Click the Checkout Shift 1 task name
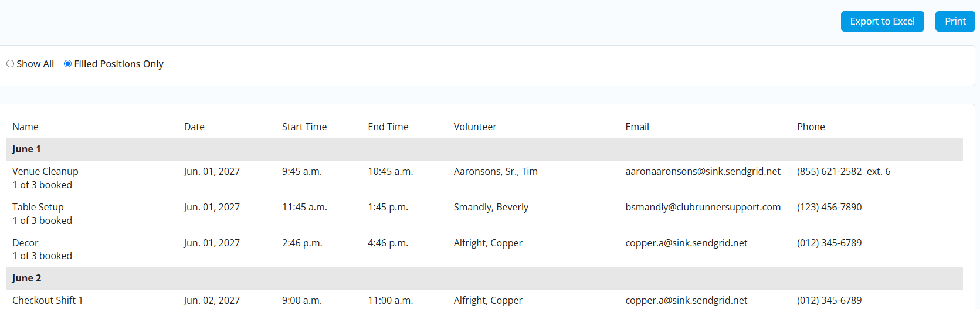The height and width of the screenshot is (309, 980). [x=48, y=300]
